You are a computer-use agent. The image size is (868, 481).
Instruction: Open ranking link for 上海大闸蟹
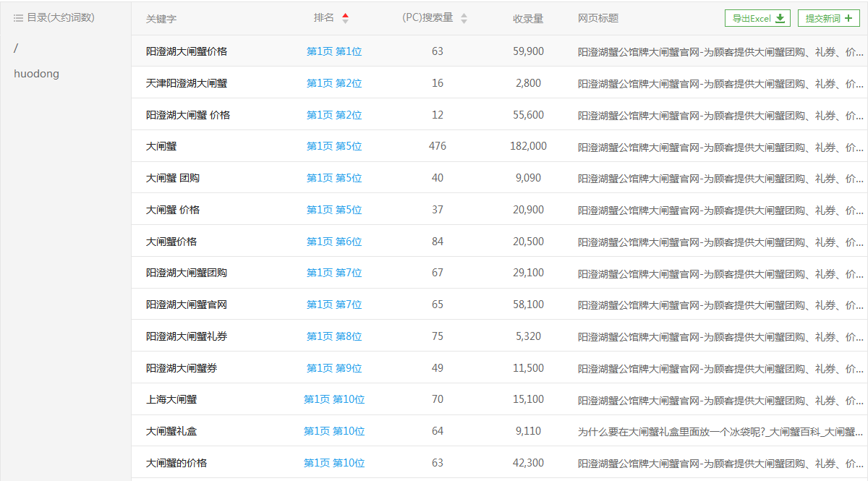pyautogui.click(x=333, y=399)
